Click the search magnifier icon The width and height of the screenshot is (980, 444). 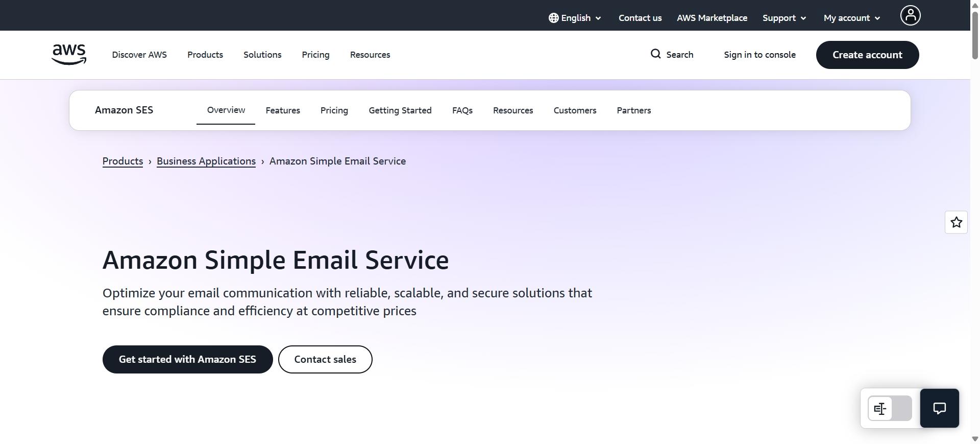(655, 54)
